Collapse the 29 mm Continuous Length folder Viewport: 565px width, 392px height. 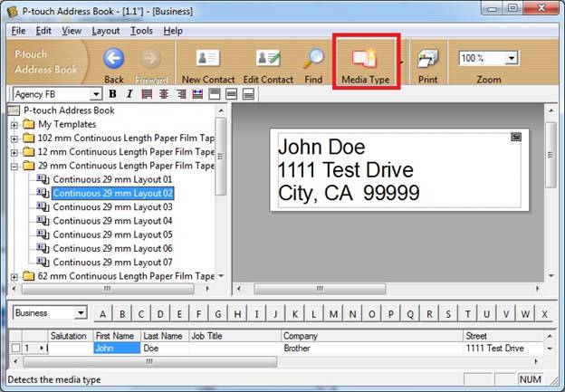(x=14, y=166)
